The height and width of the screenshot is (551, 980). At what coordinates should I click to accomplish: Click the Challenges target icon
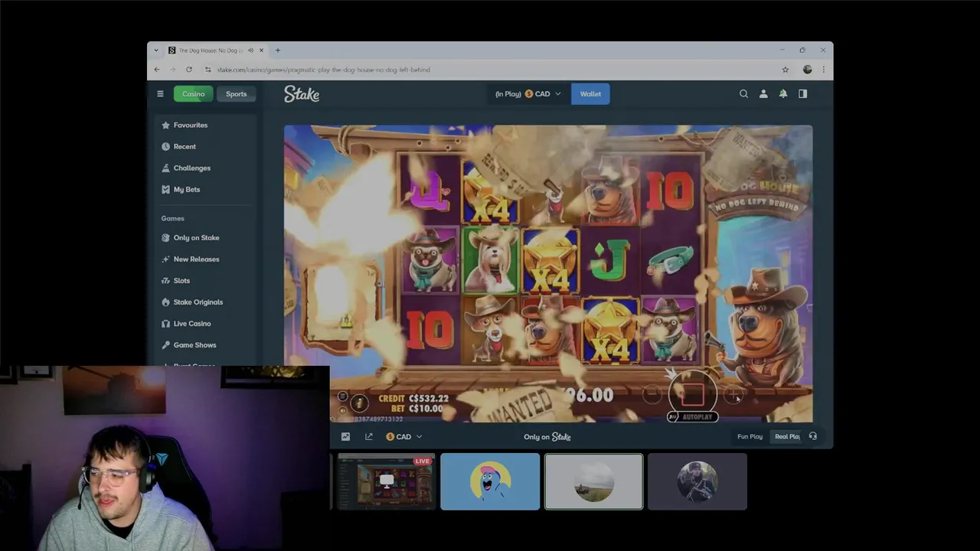(165, 168)
